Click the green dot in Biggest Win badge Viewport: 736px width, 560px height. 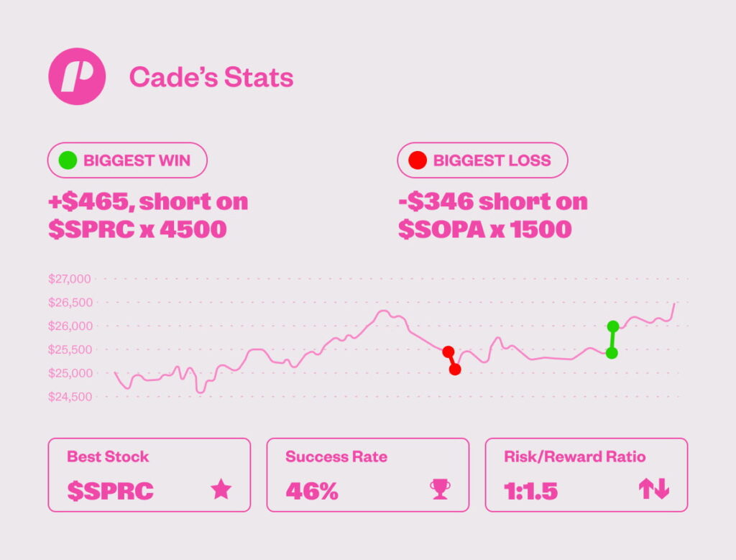tap(68, 160)
